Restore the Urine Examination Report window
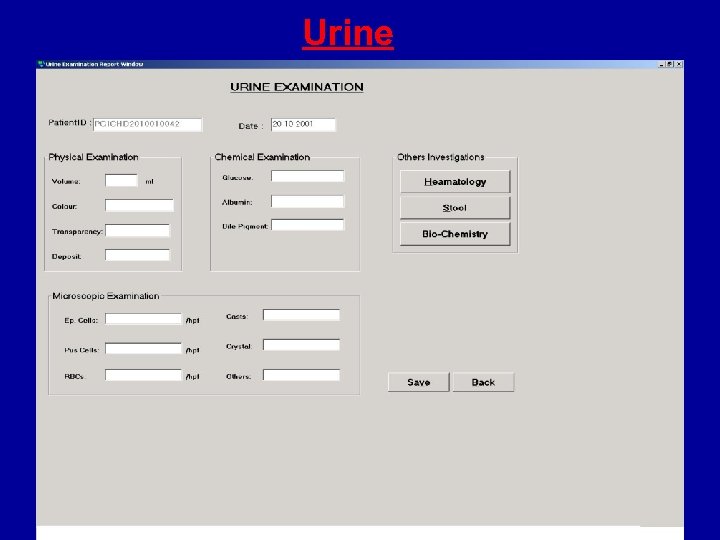This screenshot has width=720, height=540. click(x=670, y=64)
